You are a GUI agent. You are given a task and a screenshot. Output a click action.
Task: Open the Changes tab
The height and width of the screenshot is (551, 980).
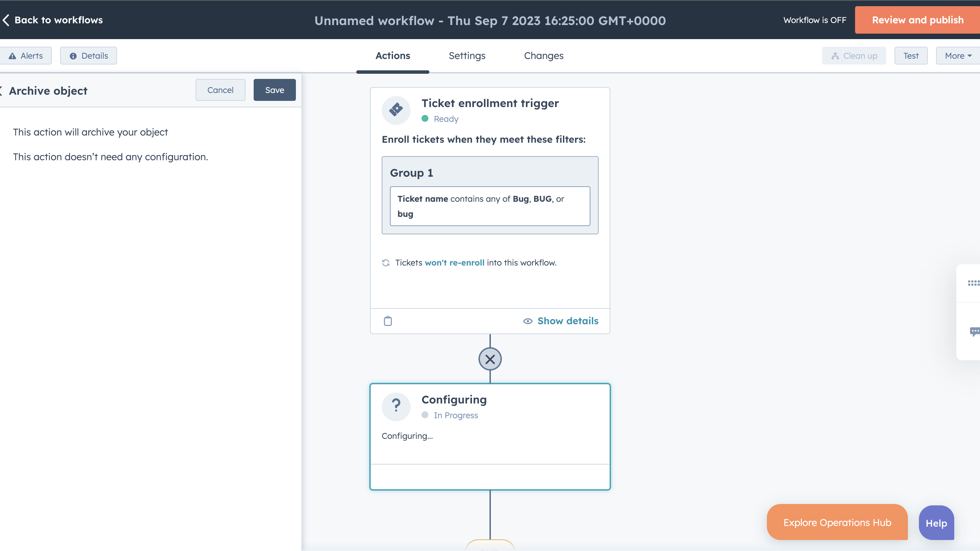[x=543, y=56]
